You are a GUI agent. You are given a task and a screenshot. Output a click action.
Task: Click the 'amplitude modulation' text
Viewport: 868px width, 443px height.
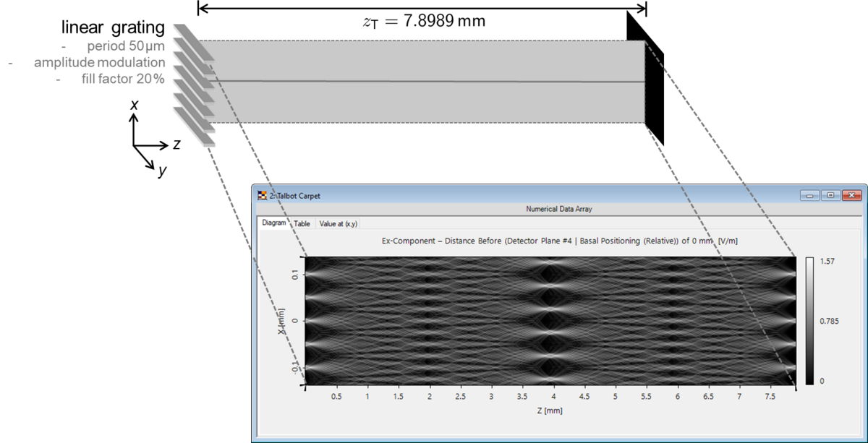(x=99, y=63)
